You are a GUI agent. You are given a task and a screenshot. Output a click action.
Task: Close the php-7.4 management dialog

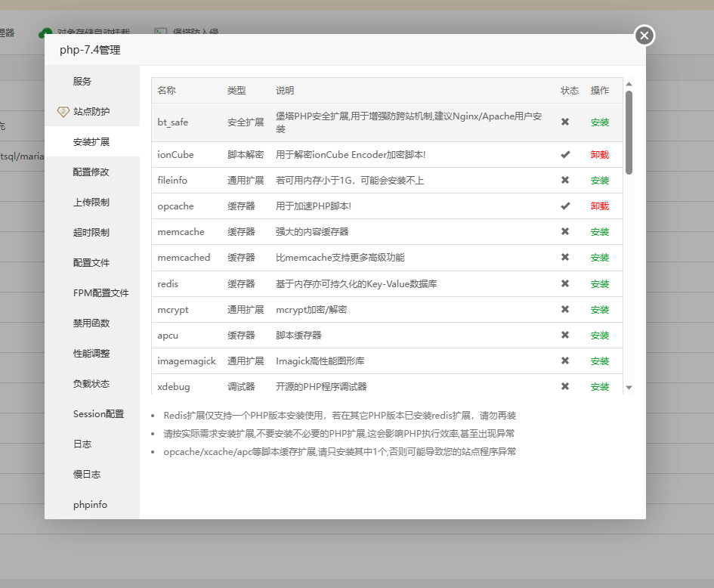tap(644, 36)
